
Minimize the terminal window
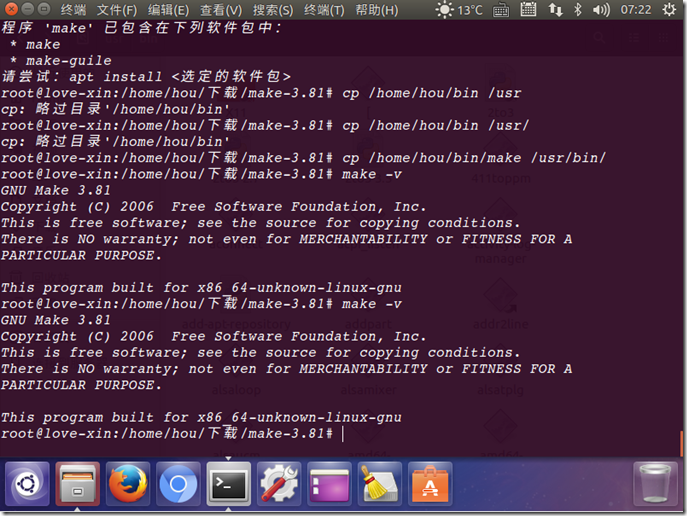pyautogui.click(x=27, y=9)
